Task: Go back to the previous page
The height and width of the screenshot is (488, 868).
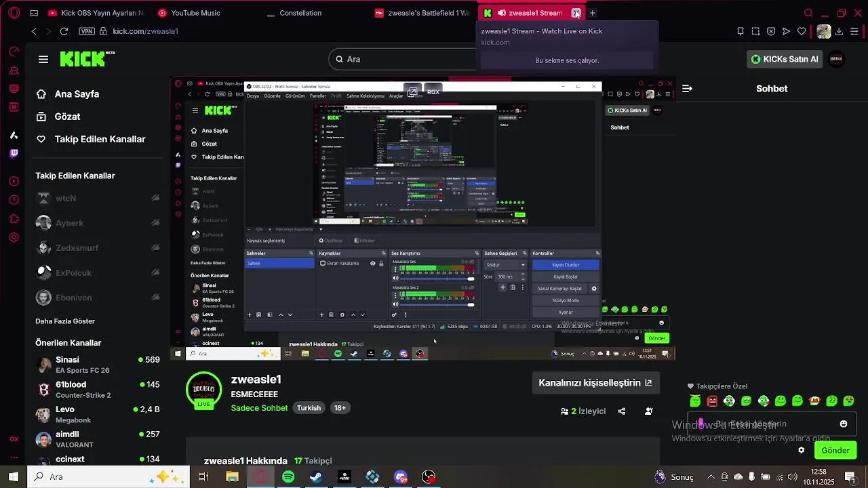Action: [x=34, y=31]
